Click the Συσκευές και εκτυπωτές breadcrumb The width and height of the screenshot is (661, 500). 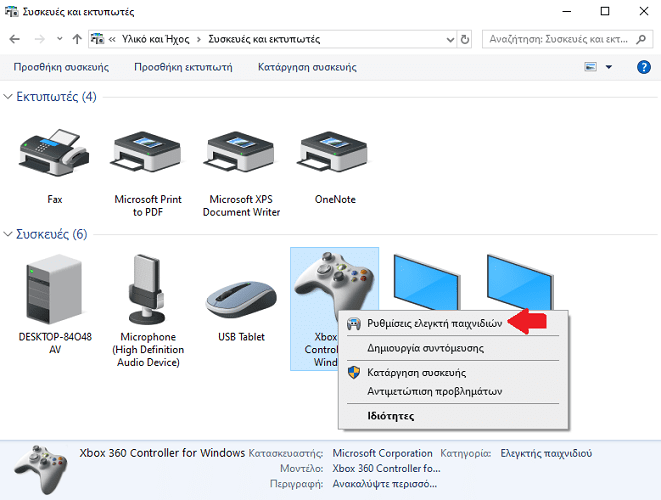[x=264, y=39]
